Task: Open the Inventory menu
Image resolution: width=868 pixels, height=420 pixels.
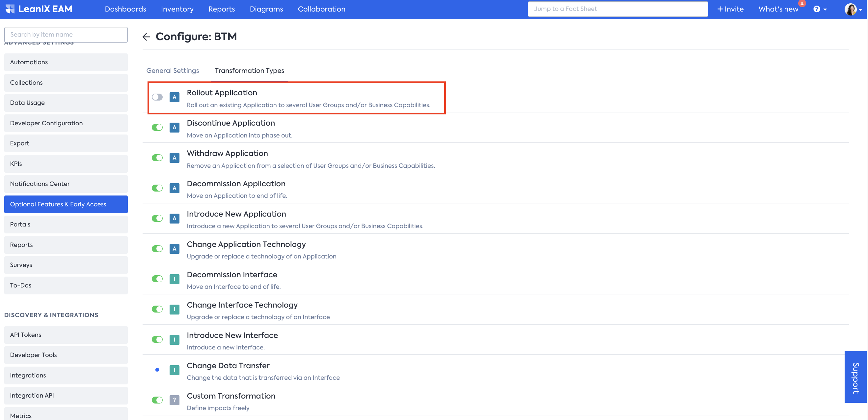Action: pyautogui.click(x=177, y=9)
